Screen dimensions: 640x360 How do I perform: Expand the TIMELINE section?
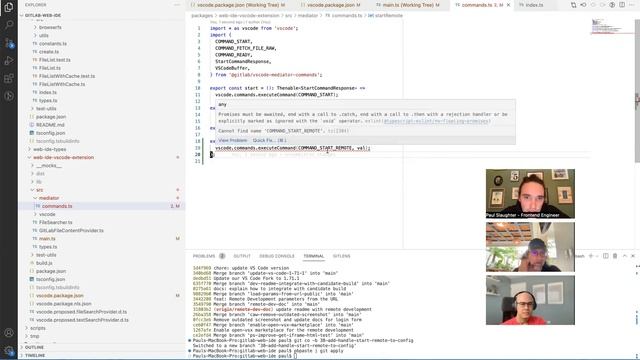point(35,356)
